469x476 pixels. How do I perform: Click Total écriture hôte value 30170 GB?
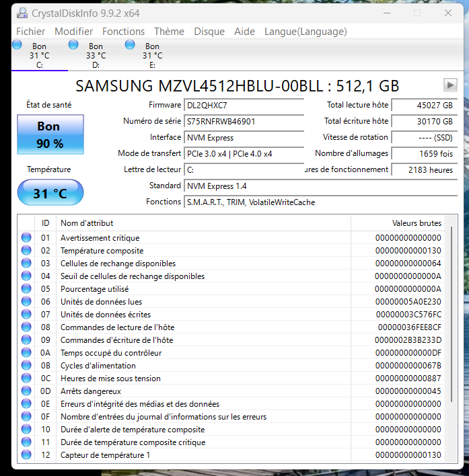pos(425,122)
